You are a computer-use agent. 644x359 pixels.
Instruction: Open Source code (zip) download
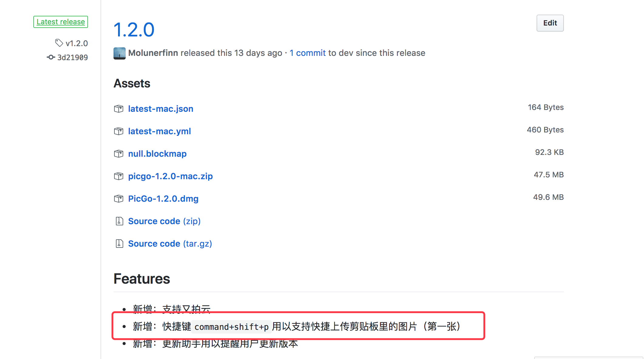tap(164, 221)
